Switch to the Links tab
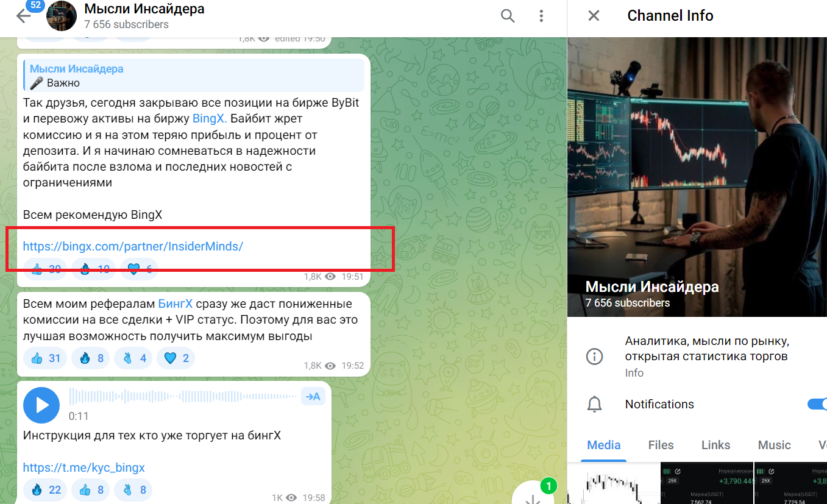This screenshot has height=504, width=827. (x=716, y=445)
